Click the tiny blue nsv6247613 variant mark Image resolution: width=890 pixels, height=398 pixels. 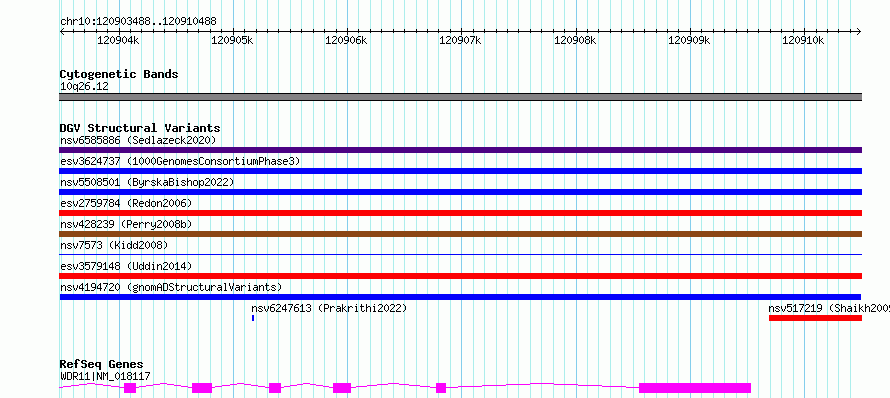[x=253, y=318]
